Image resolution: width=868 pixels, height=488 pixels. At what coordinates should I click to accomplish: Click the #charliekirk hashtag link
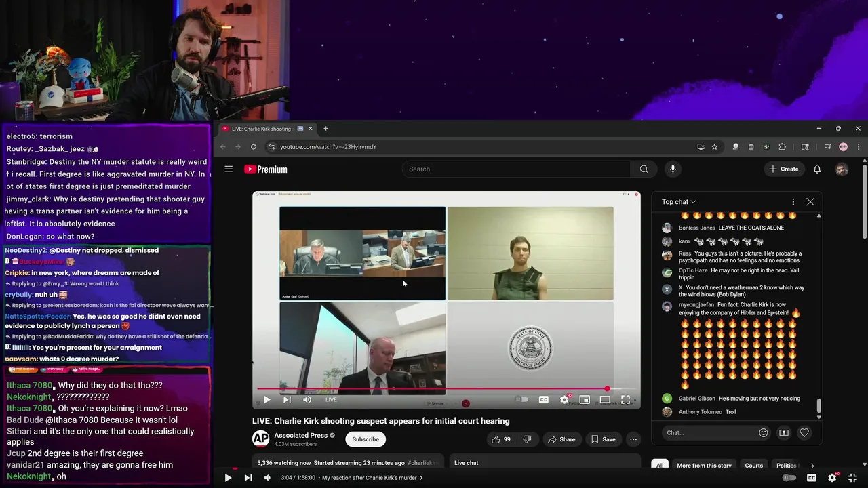click(422, 463)
